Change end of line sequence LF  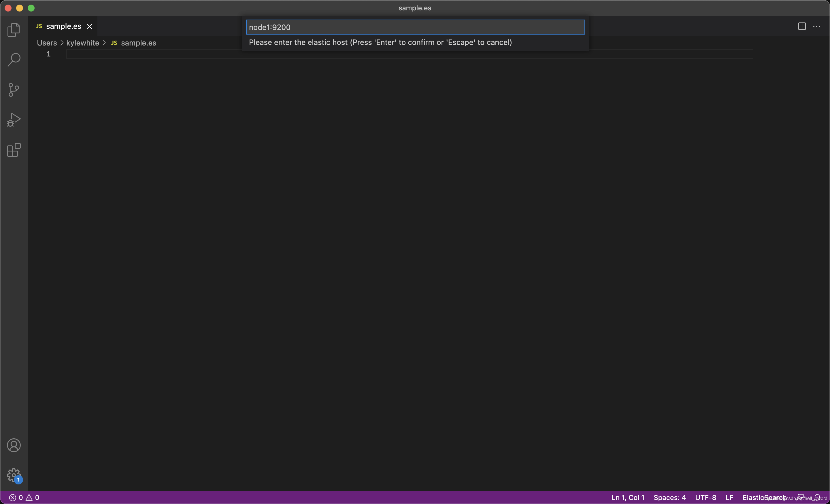[x=730, y=498]
